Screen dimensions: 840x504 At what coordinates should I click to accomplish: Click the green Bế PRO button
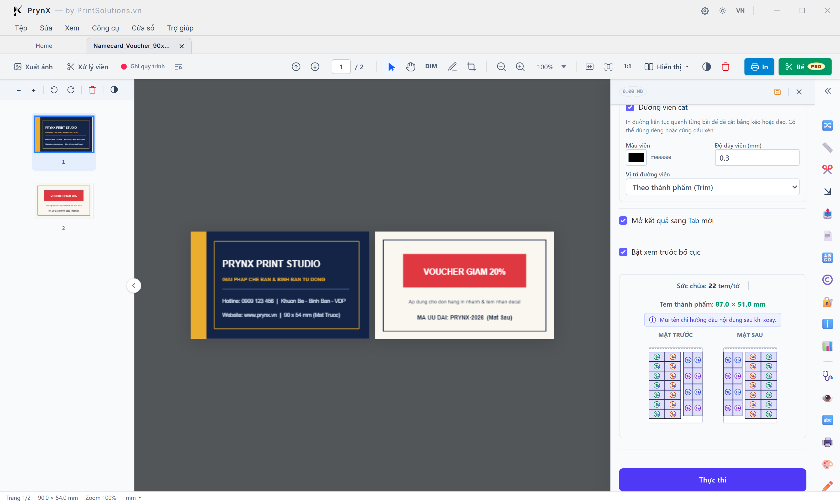[x=805, y=67]
